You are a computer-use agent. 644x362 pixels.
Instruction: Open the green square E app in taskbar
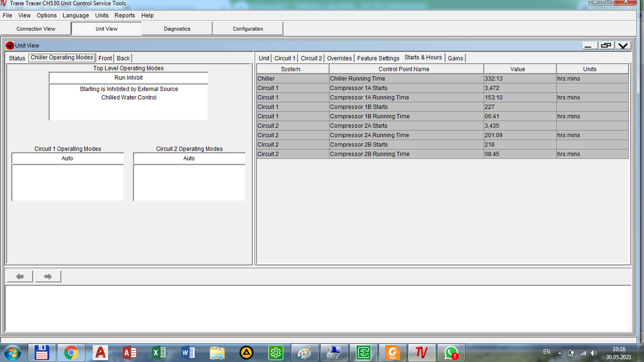click(363, 353)
